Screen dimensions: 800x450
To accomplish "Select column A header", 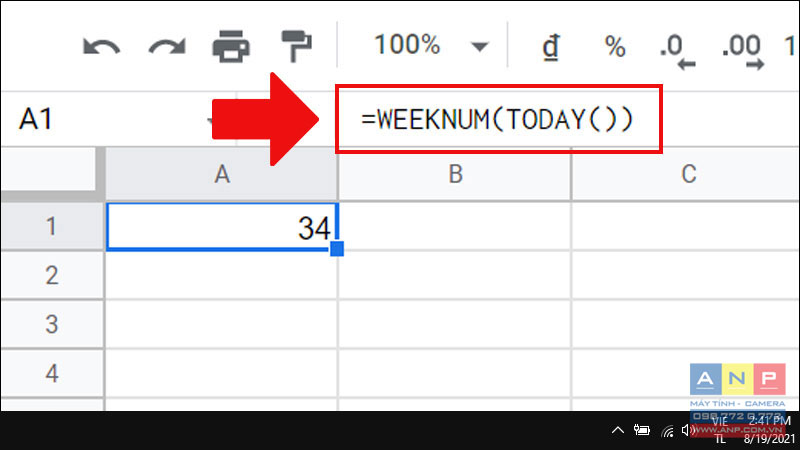I will (x=222, y=174).
